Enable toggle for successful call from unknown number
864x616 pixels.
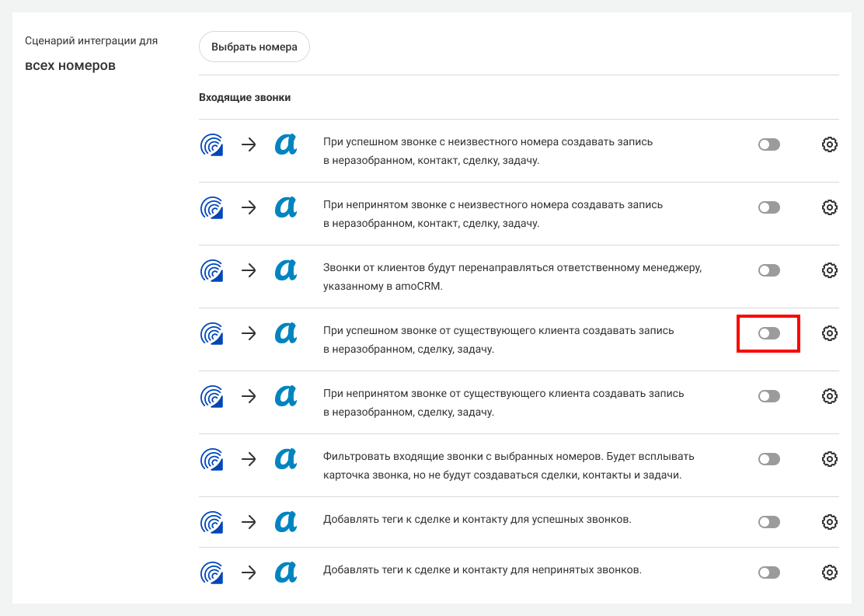pyautogui.click(x=768, y=144)
